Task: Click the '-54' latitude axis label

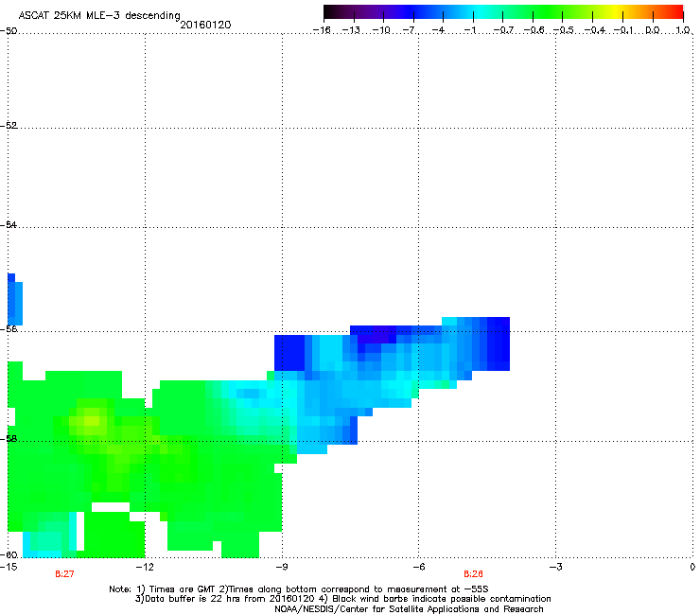Action: tap(9, 224)
